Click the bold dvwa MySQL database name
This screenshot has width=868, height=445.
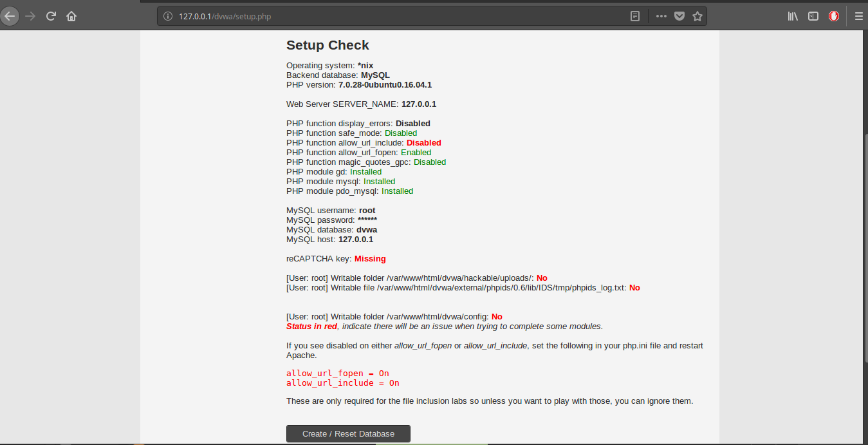coord(366,229)
